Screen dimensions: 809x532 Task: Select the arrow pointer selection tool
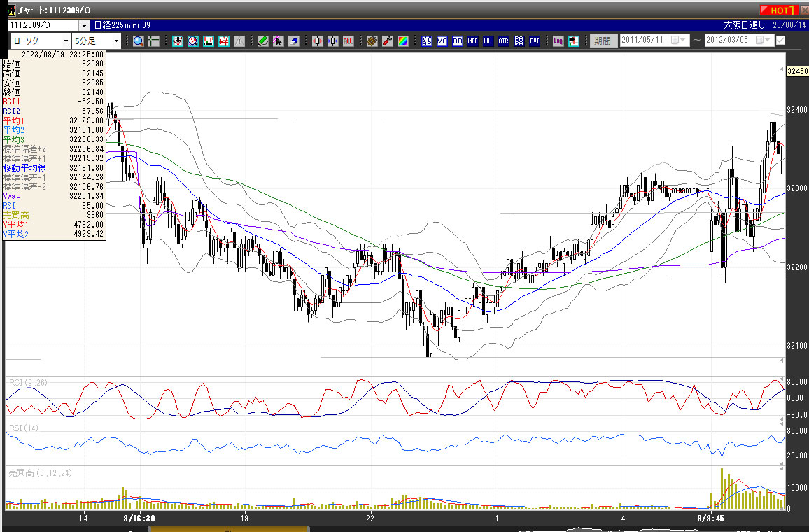278,41
